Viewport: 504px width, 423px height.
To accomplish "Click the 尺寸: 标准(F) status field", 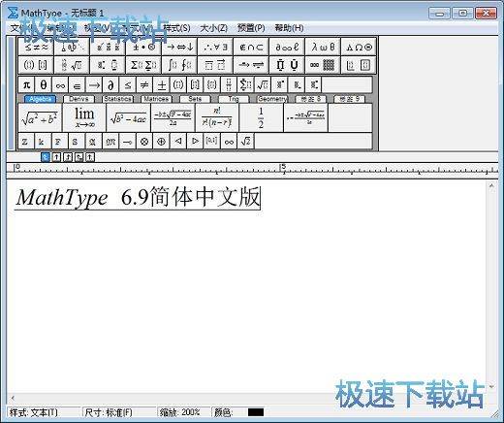I will 119,412.
